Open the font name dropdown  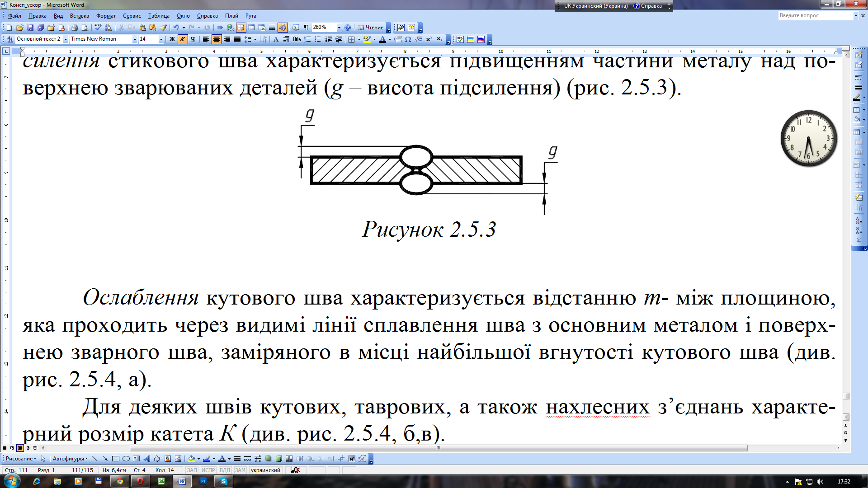tap(134, 39)
